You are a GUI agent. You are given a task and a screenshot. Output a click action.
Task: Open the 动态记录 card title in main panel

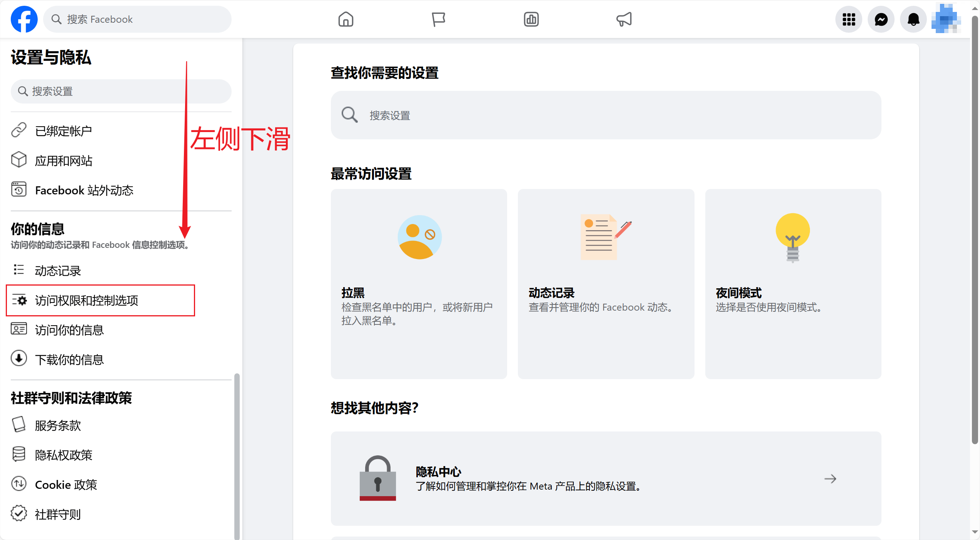click(x=551, y=293)
